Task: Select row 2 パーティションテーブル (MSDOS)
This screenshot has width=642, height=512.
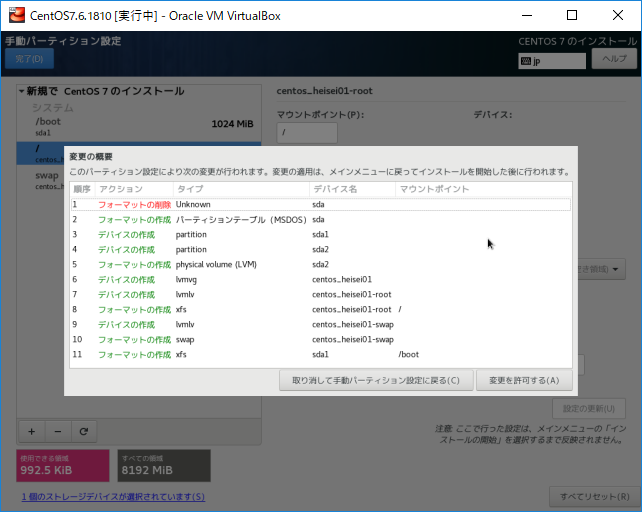Action: 321,220
